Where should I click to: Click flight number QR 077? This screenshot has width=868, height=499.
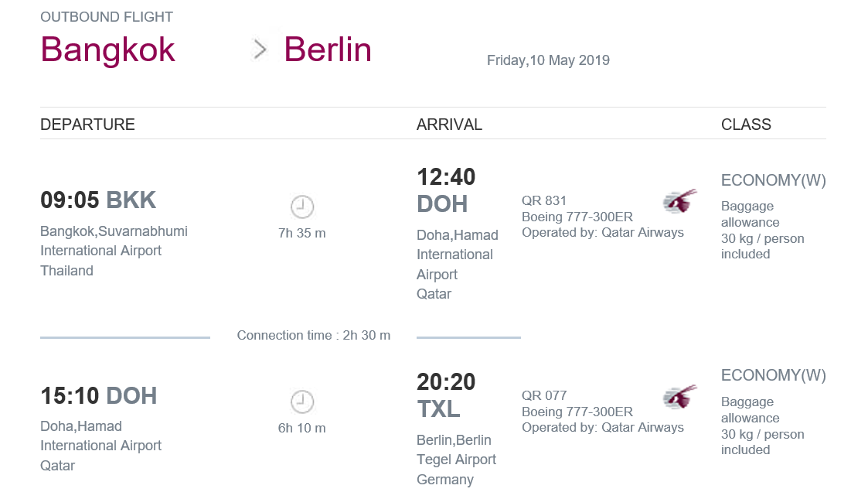point(543,395)
